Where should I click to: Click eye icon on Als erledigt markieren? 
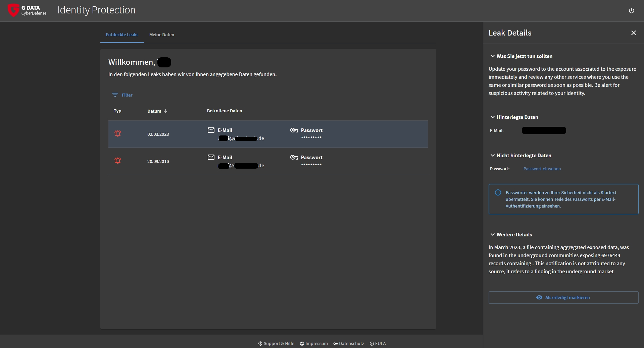pos(539,297)
